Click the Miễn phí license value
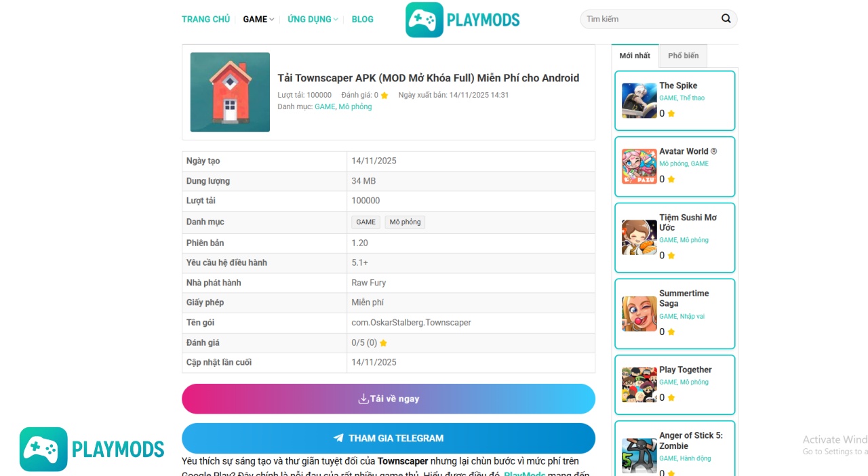 tap(368, 302)
